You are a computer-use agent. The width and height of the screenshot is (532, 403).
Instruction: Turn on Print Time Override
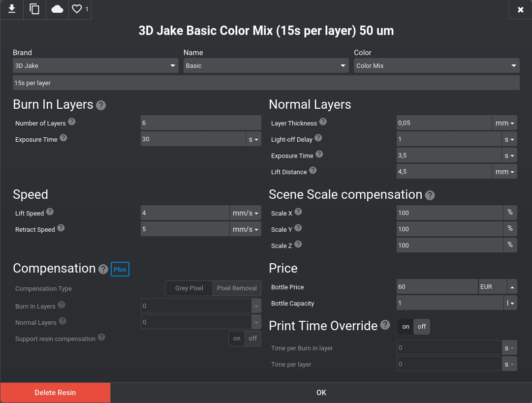406,327
